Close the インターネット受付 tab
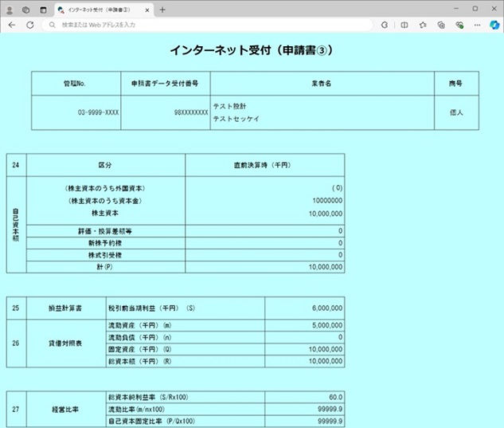504x428 pixels. tap(147, 10)
